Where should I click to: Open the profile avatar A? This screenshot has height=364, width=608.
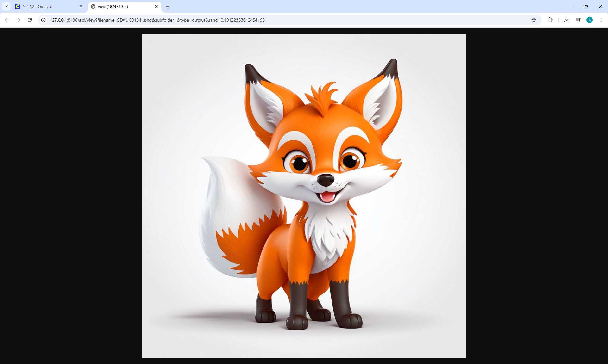click(590, 20)
